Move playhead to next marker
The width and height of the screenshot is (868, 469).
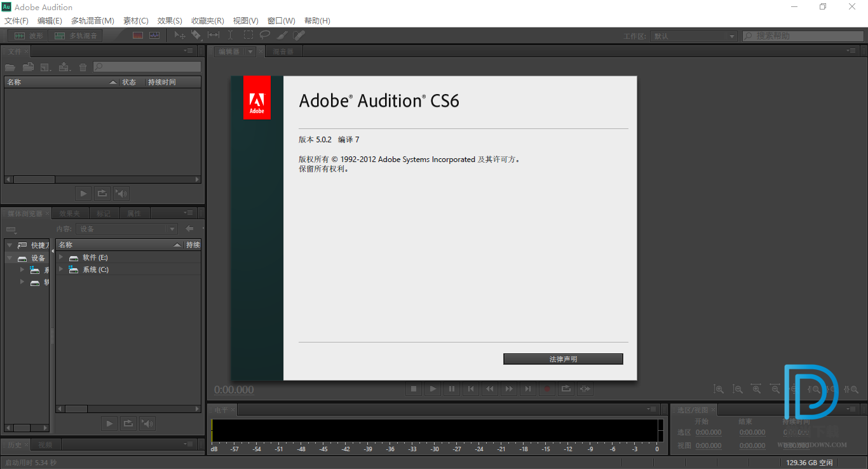click(528, 389)
